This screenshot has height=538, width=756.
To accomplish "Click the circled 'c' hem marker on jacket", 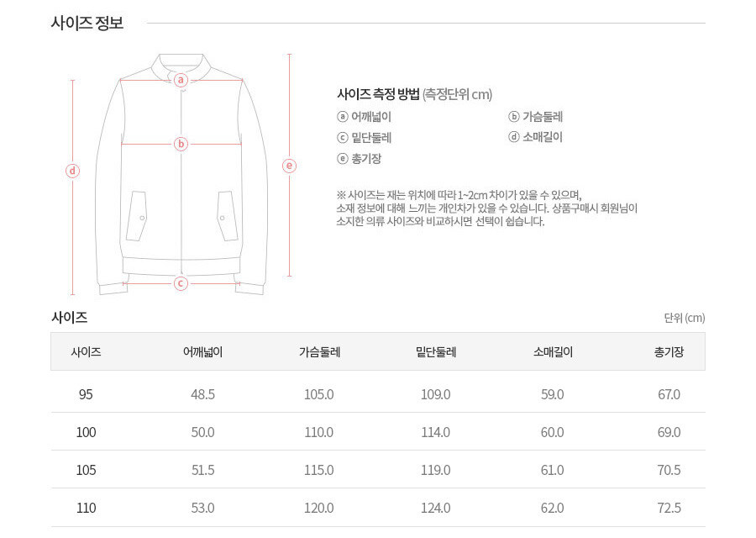I will pyautogui.click(x=181, y=283).
